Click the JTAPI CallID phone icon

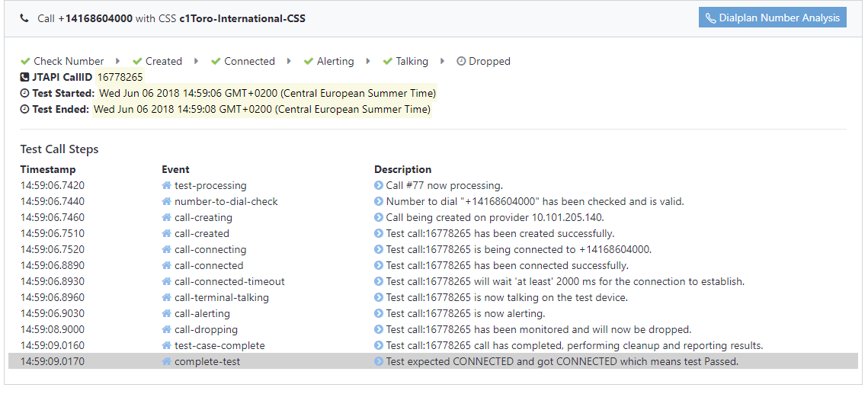[24, 77]
